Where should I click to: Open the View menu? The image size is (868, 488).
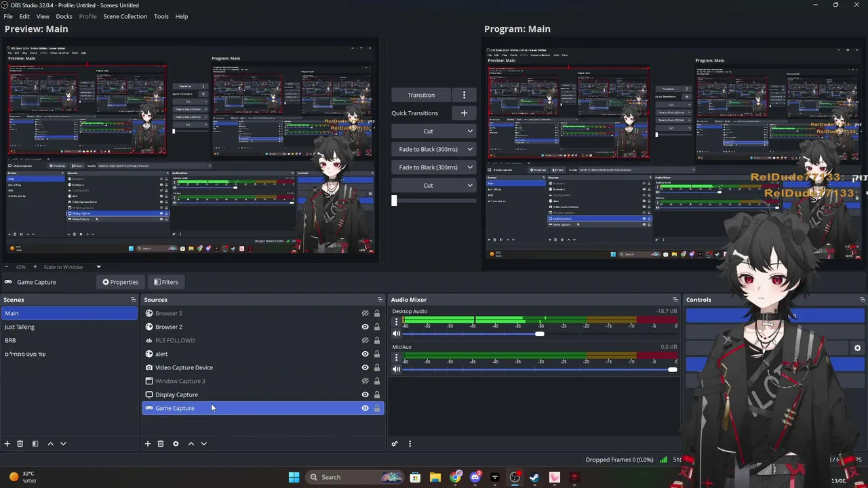pos(43,16)
